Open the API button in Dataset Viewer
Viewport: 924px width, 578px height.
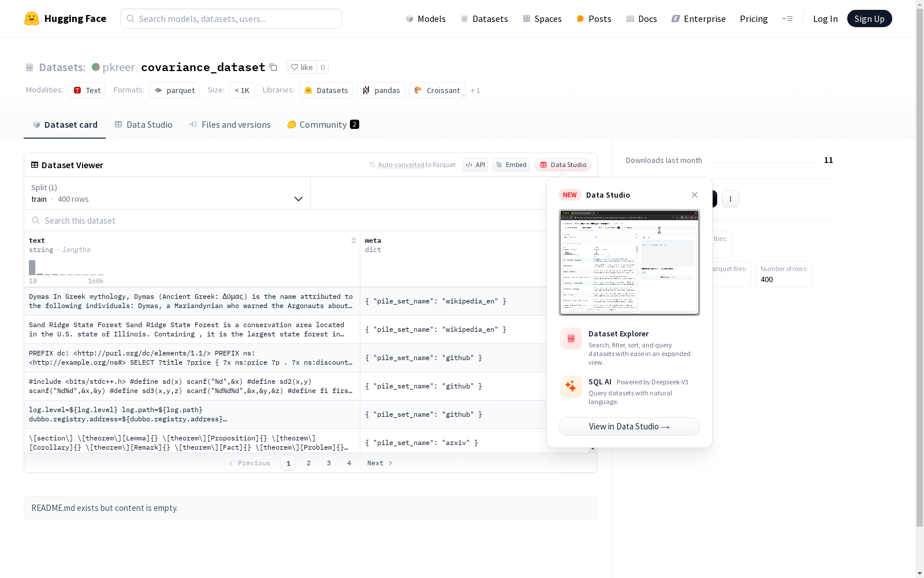click(475, 165)
